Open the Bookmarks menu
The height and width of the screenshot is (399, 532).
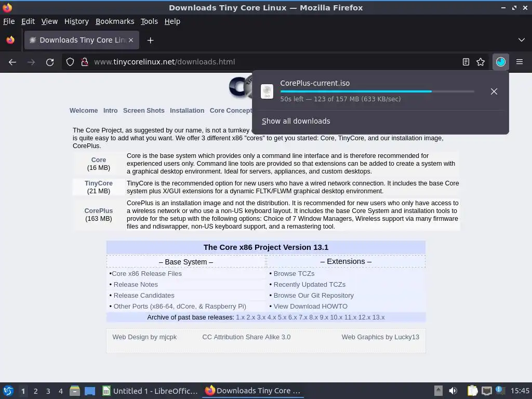[x=115, y=21]
